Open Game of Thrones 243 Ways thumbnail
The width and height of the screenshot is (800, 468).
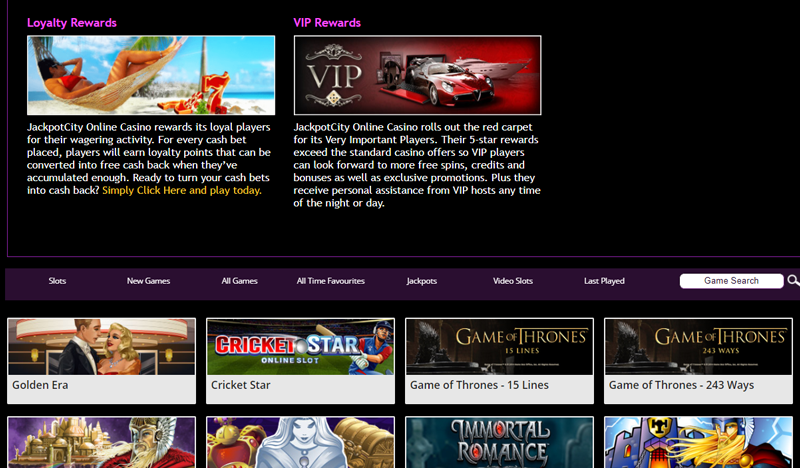click(698, 347)
